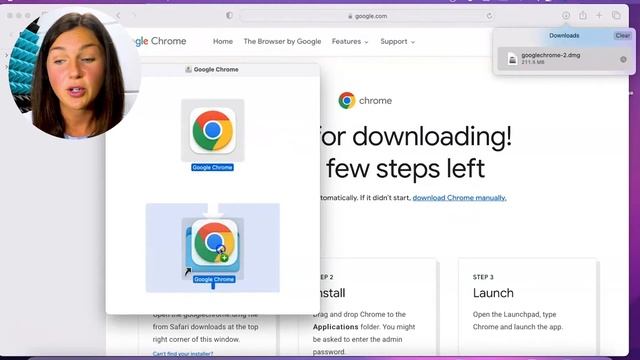Click the Downloads popover title

pos(564,36)
